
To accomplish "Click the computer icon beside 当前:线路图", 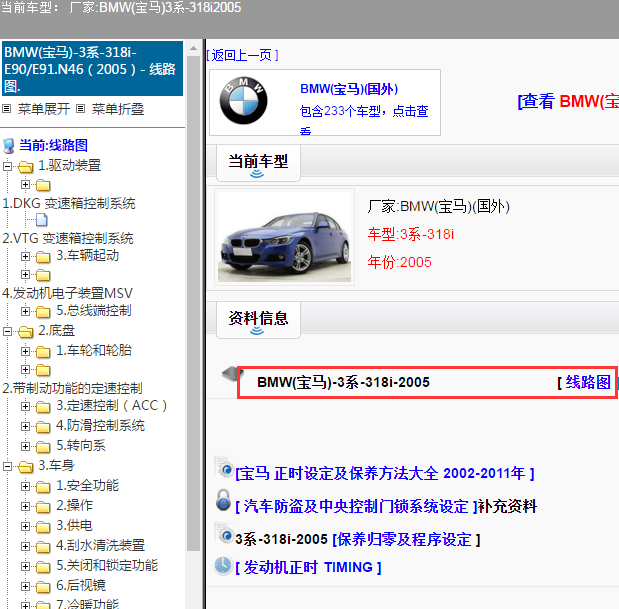I will click(x=9, y=146).
